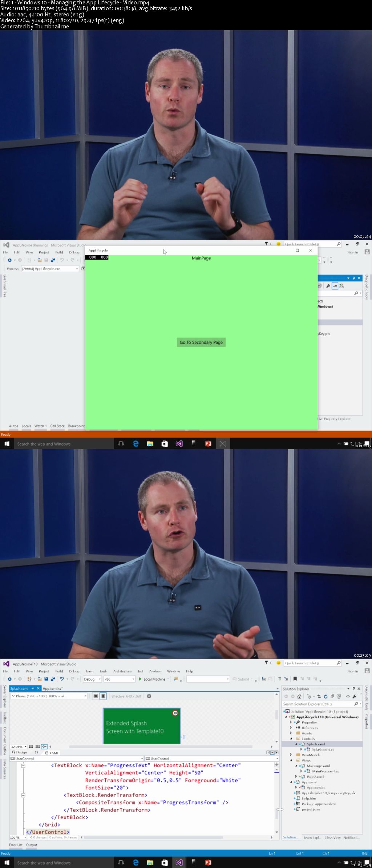This screenshot has width=372, height=868.
Task: Toggle portrait orientation in designer
Action: tap(103, 696)
